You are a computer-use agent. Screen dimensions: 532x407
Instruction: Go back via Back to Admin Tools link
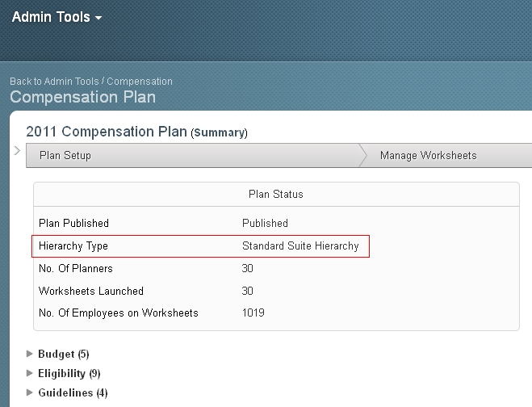tap(54, 82)
